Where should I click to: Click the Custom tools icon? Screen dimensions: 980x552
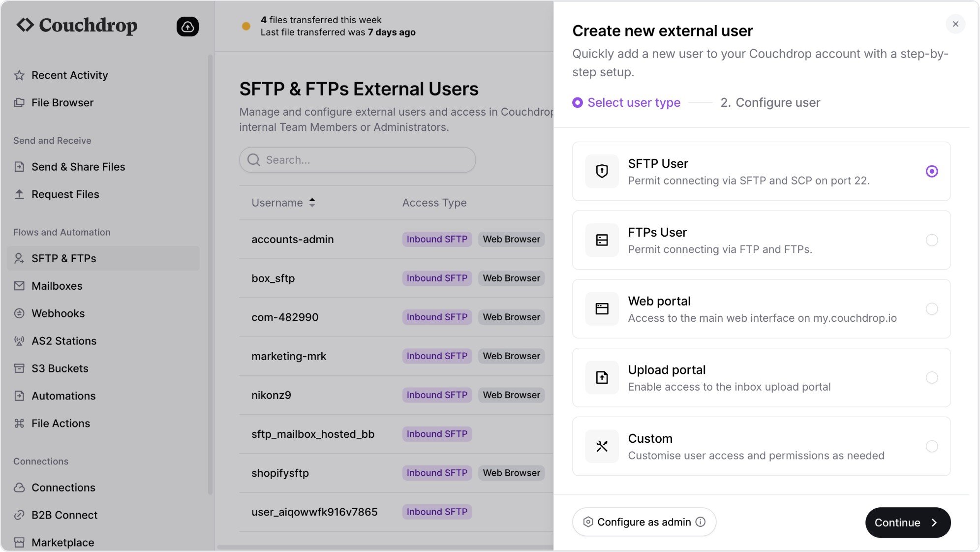tap(602, 446)
